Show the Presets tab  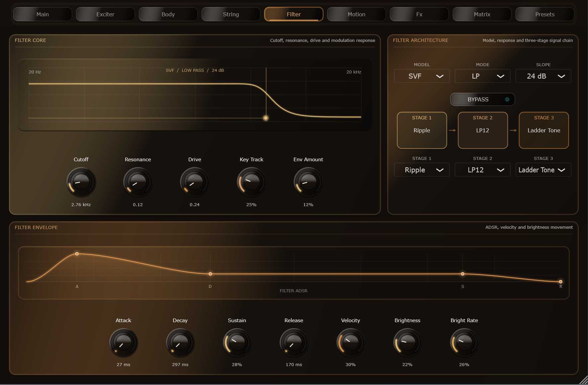[545, 14]
